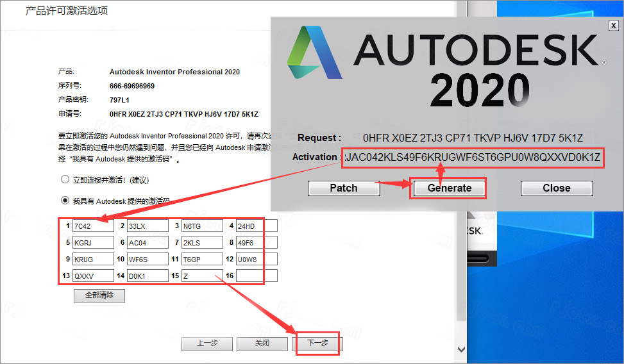Select the '立即连接并激活' radio option
The image size is (624, 364).
[65, 179]
